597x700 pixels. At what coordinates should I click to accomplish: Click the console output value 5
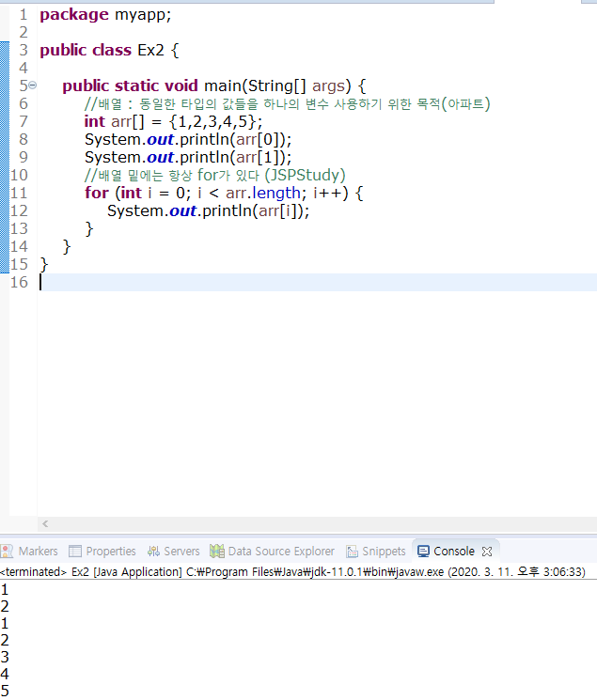tap(5, 691)
